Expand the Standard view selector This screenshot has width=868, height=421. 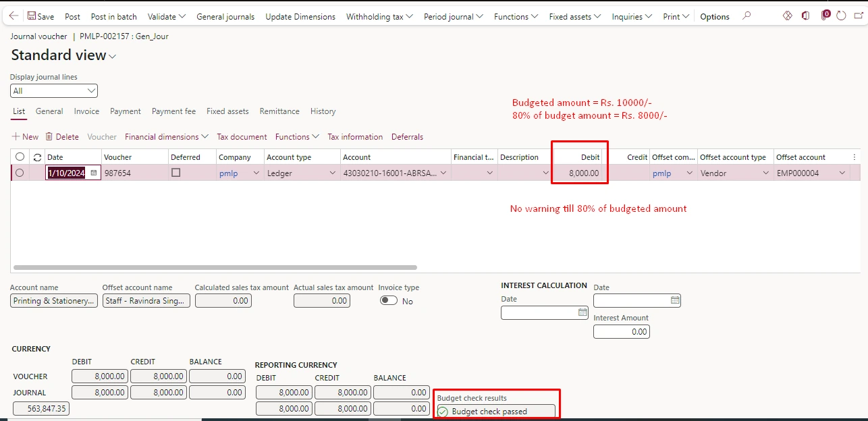click(x=113, y=57)
